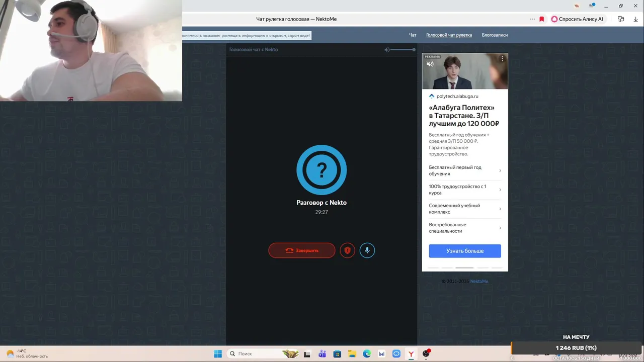
Task: Open Microsoft Teams from the taskbar
Action: pyautogui.click(x=322, y=354)
